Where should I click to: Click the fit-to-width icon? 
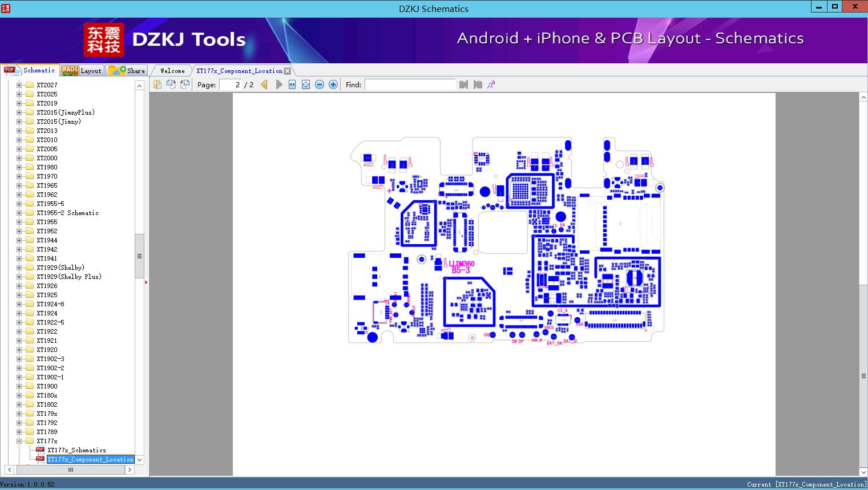292,84
